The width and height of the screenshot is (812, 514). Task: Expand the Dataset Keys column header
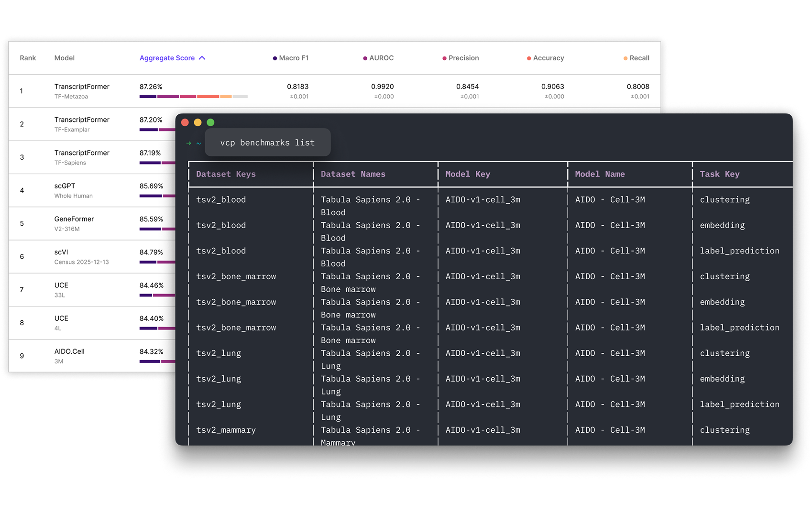pos(226,174)
